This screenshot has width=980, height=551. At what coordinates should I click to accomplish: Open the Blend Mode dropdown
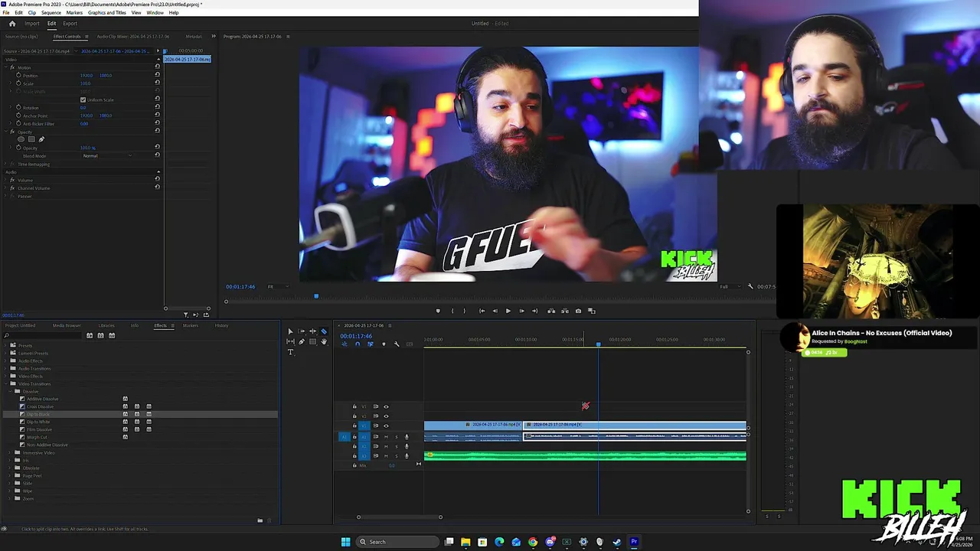pyautogui.click(x=107, y=155)
